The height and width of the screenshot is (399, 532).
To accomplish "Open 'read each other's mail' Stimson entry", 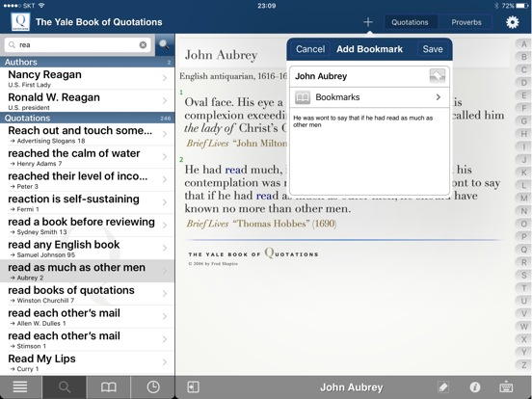I will point(87,339).
